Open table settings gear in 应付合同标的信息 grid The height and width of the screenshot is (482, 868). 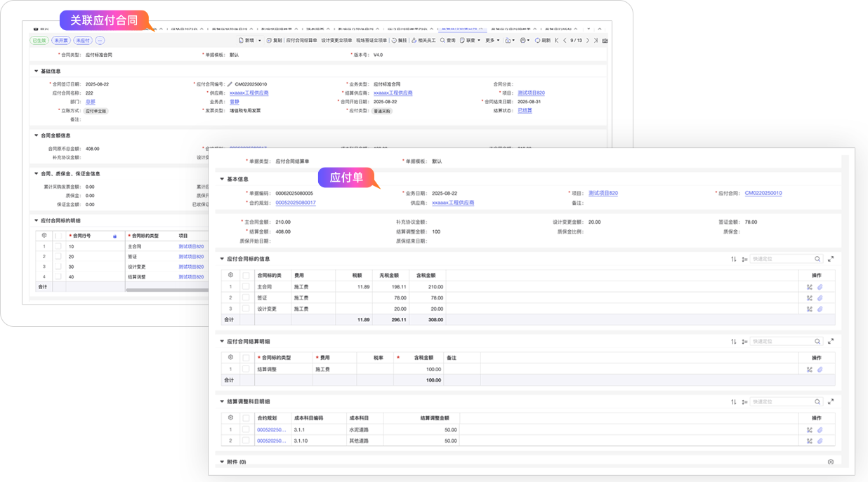pyautogui.click(x=230, y=275)
